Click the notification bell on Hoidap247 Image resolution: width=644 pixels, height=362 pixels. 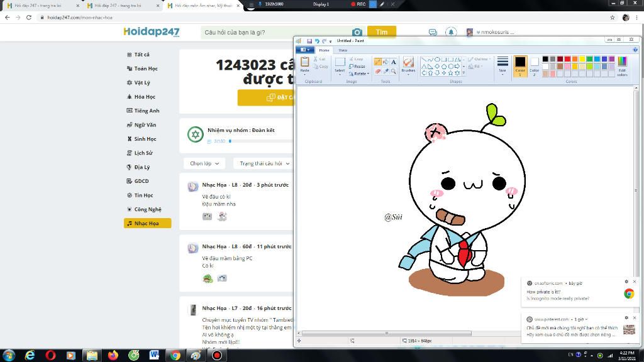(451, 32)
